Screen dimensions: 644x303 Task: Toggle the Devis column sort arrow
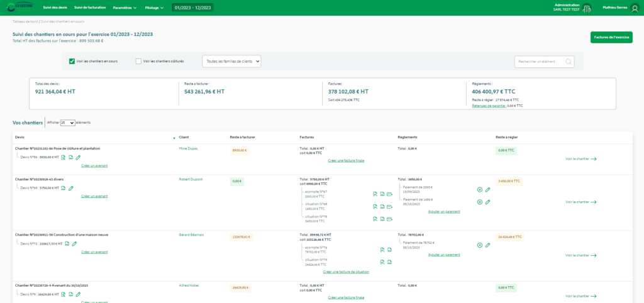pyautogui.click(x=174, y=138)
